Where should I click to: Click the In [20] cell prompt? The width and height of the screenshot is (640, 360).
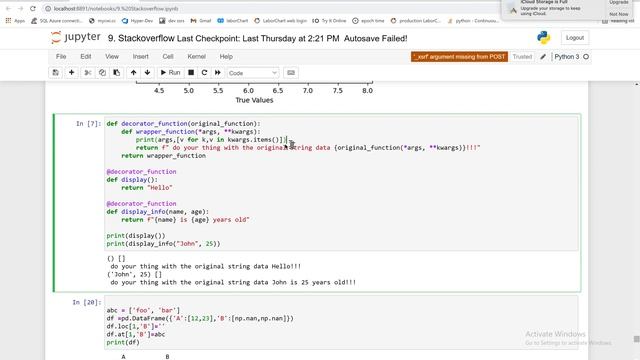tap(87, 302)
